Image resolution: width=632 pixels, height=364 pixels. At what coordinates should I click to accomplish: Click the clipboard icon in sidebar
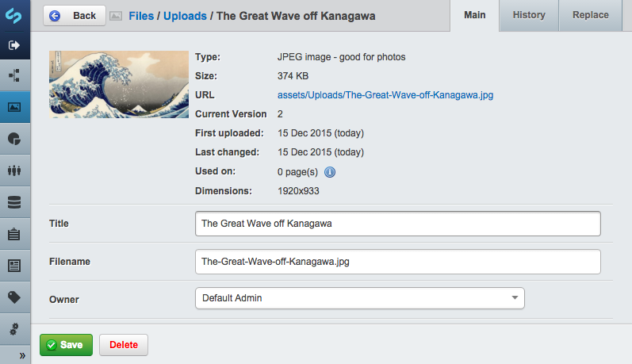click(x=14, y=234)
